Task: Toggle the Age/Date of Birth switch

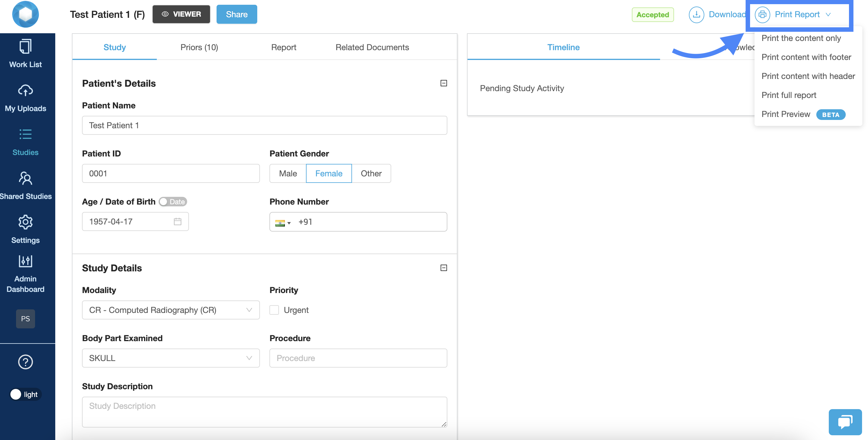Action: click(x=173, y=202)
